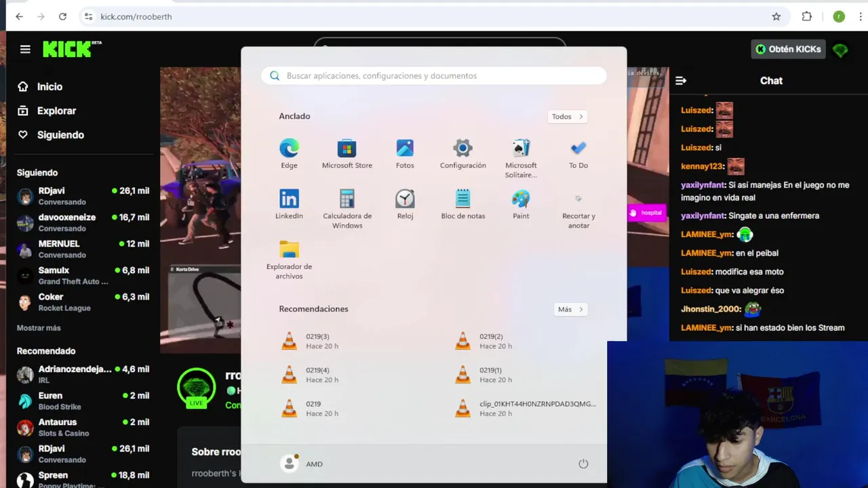Viewport: 868px width, 488px height.
Task: View site information icon in address bar
Action: click(x=88, y=16)
